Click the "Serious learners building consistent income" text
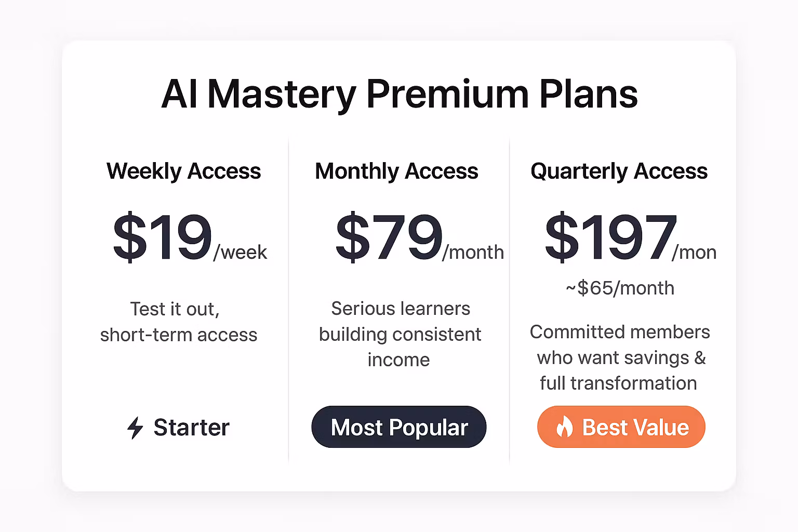This screenshot has width=798, height=532. pos(400,334)
